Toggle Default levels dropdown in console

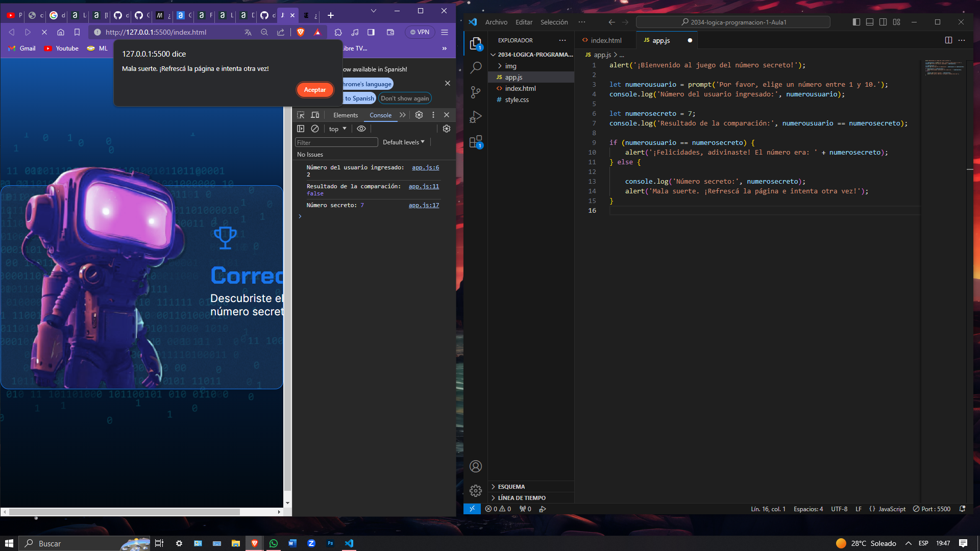point(404,141)
